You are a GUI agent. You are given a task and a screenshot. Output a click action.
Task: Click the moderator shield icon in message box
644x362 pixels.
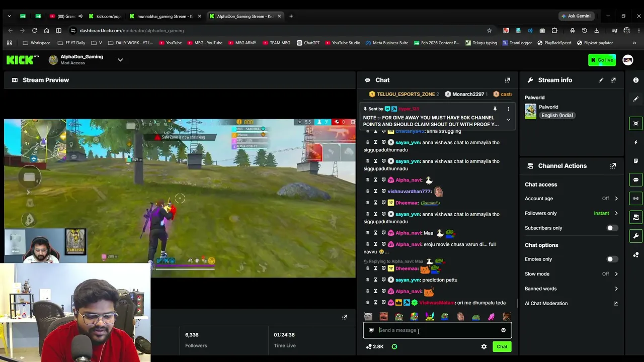pyautogui.click(x=371, y=330)
